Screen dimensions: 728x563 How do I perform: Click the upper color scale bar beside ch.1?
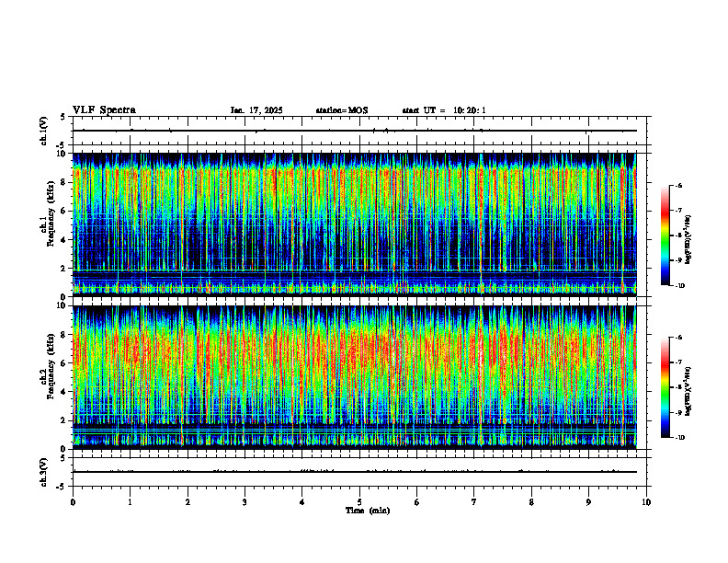(x=665, y=236)
